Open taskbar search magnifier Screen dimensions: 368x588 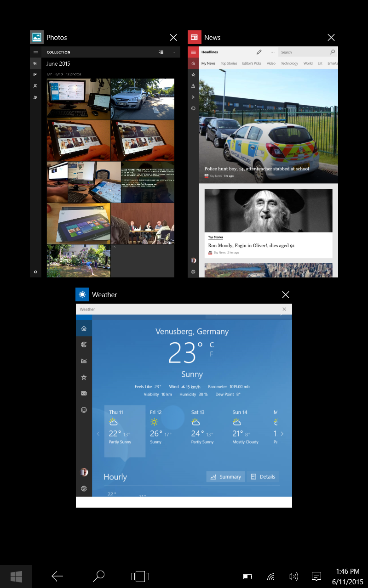98,576
